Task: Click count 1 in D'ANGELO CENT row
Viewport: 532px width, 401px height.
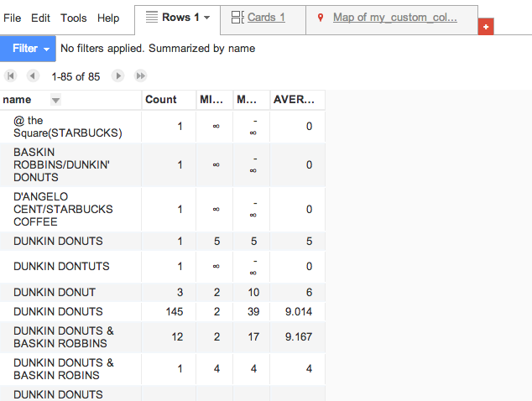Action: [x=180, y=210]
